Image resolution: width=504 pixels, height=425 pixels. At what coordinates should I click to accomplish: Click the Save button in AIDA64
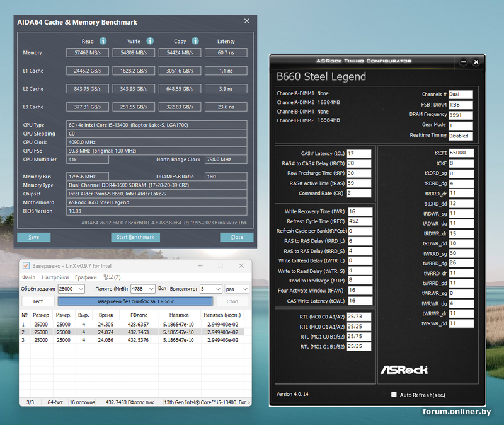[x=34, y=237]
